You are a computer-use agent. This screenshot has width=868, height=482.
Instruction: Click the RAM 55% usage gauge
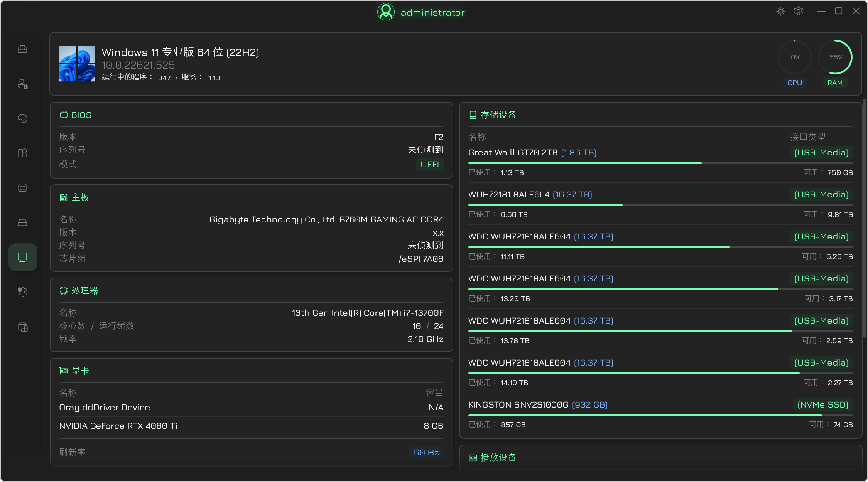835,57
